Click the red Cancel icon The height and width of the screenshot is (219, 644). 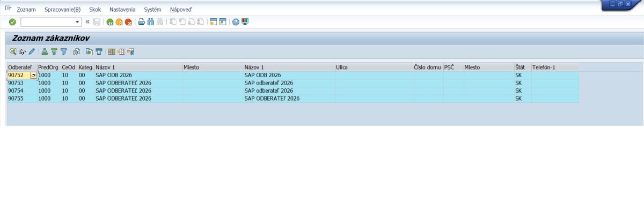tap(128, 22)
